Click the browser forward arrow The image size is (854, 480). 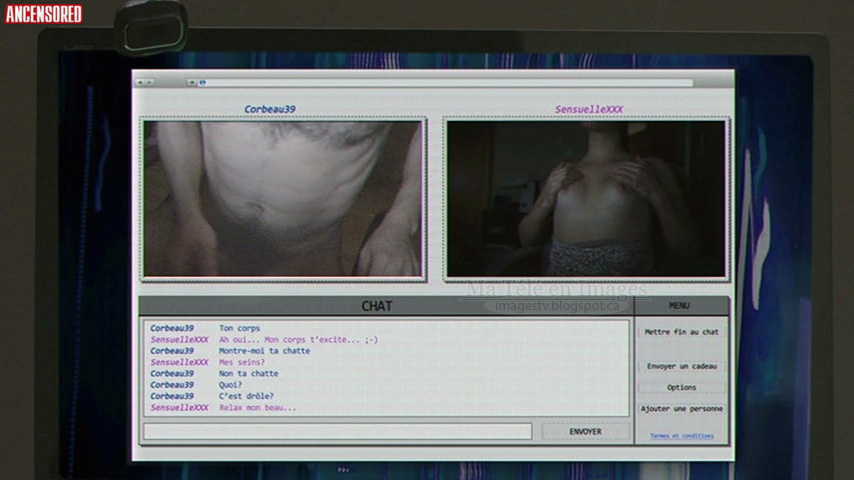(148, 82)
